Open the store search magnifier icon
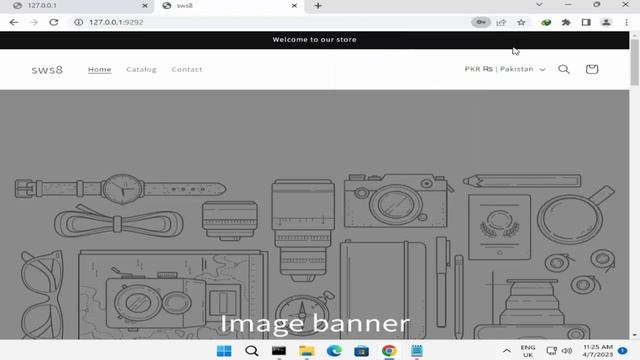Viewport: 640px width, 360px height. tap(564, 69)
